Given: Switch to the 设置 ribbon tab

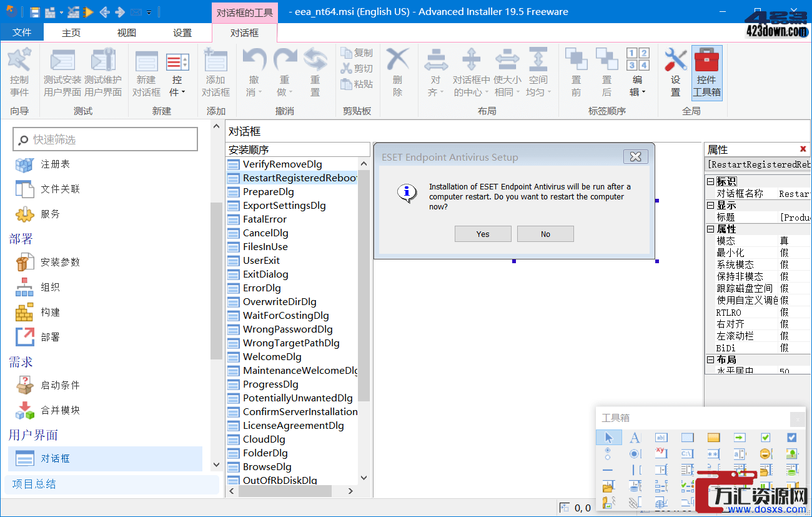Looking at the screenshot, I should (182, 33).
